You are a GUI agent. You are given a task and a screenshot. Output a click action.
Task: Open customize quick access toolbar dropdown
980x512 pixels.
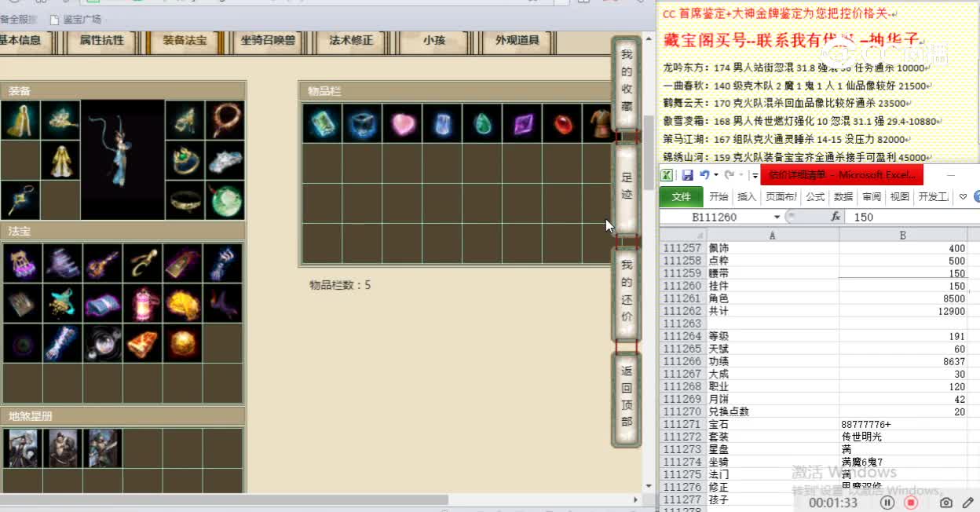pos(755,176)
